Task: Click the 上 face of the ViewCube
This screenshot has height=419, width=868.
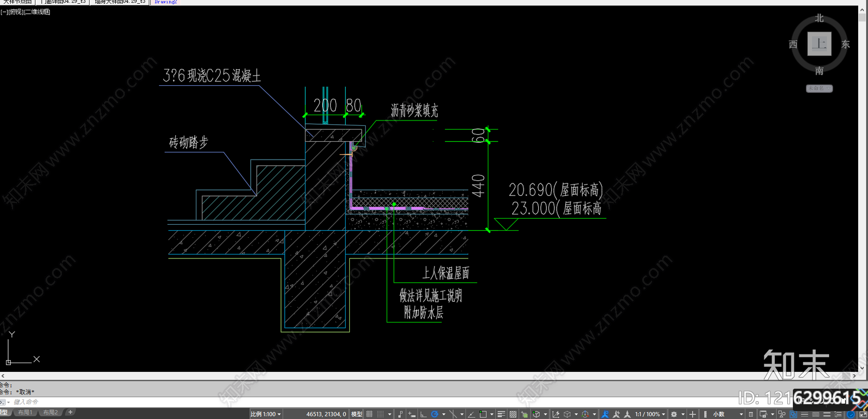Action: (x=819, y=44)
